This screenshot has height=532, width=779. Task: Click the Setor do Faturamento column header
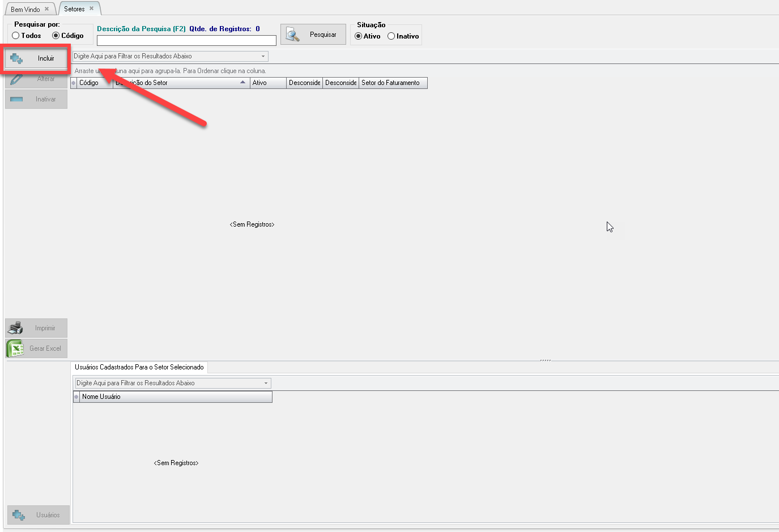click(393, 83)
